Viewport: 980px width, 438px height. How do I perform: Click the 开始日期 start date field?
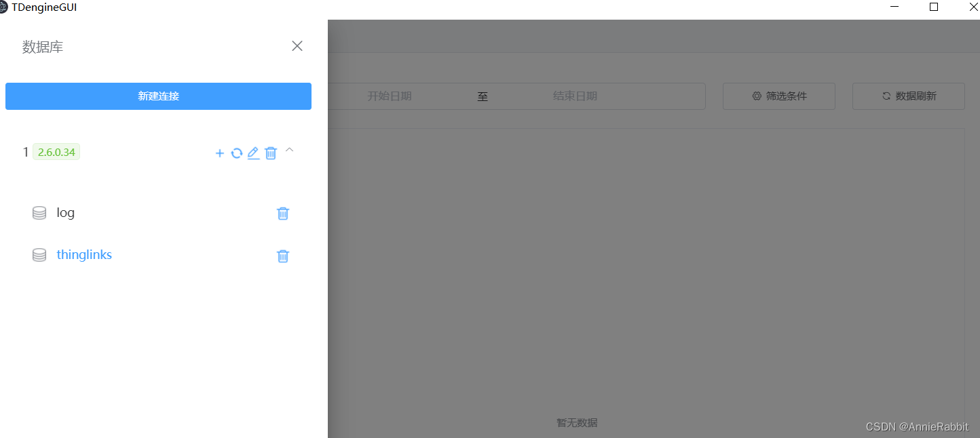pyautogui.click(x=390, y=96)
